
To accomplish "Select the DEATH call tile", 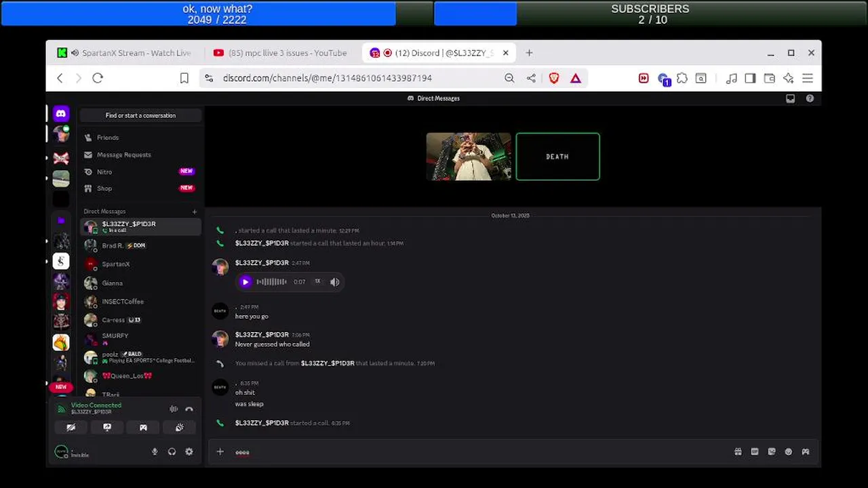I will (x=558, y=157).
